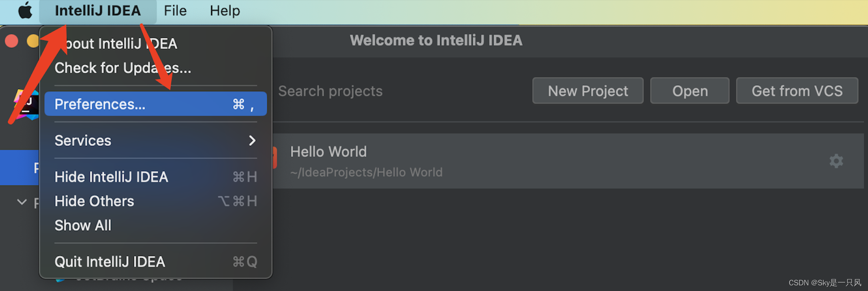Expand the Services submenu arrow
The width and height of the screenshot is (868, 291).
252,140
